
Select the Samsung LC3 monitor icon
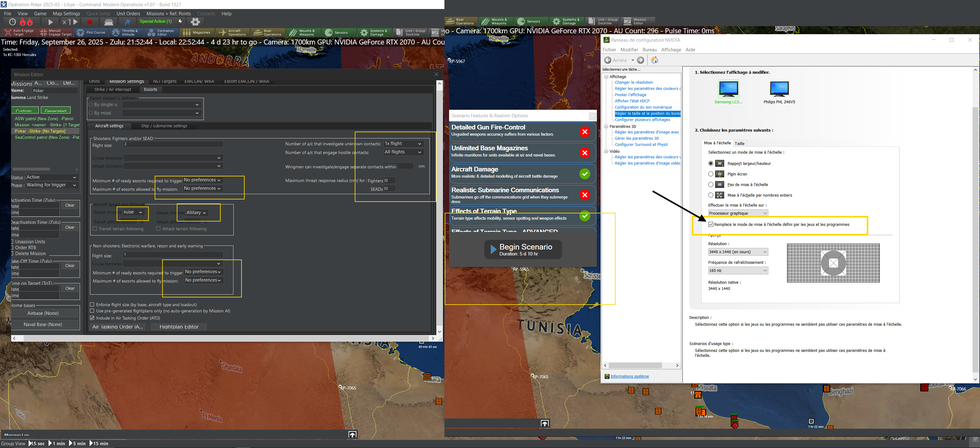[x=728, y=89]
